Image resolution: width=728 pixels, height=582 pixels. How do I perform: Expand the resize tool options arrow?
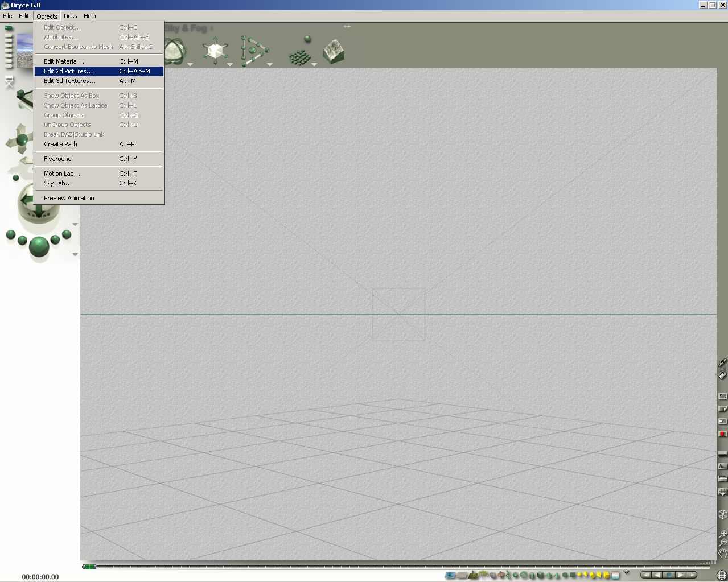coord(230,64)
